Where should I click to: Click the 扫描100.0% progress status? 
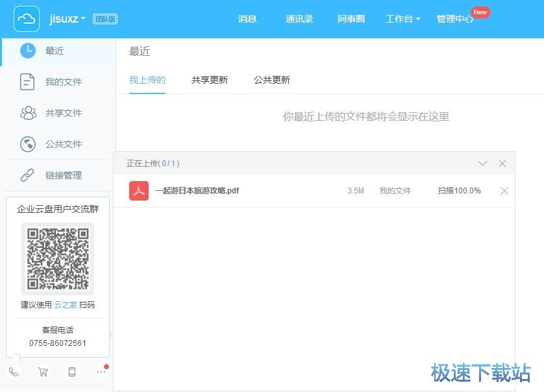coord(459,191)
